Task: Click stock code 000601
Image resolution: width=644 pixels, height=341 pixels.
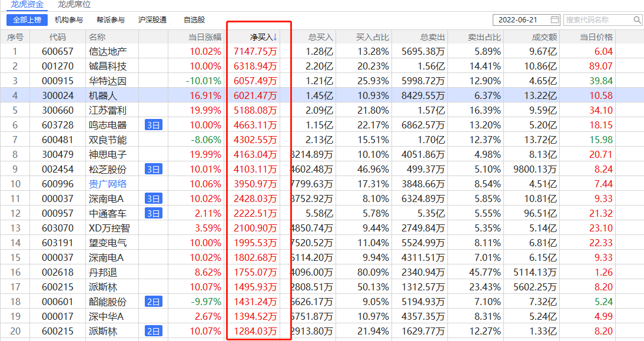Action: [x=58, y=302]
